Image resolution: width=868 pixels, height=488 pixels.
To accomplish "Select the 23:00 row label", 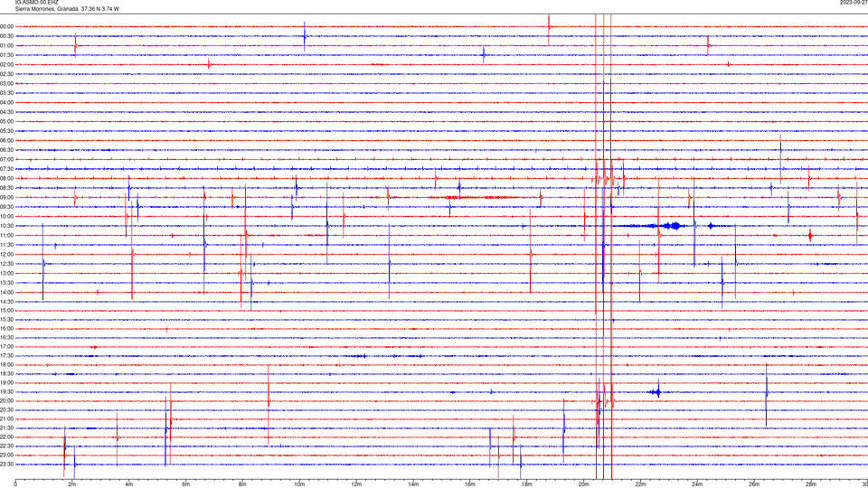I will 7,455.
